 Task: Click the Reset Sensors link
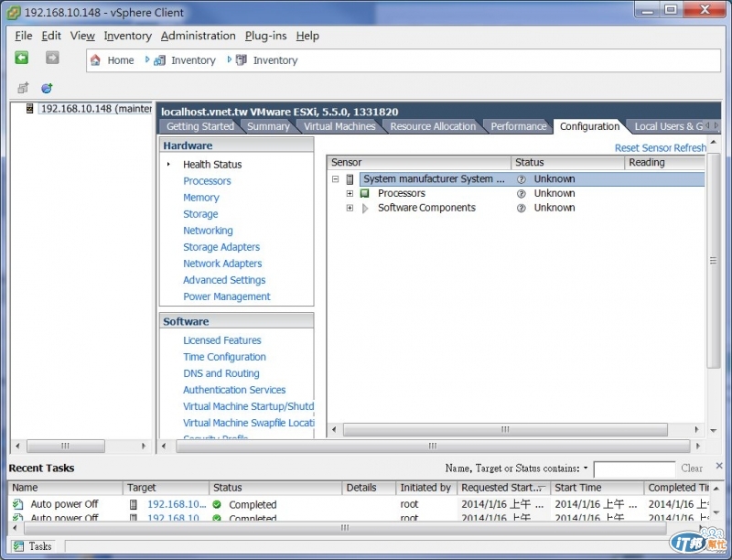(x=641, y=148)
